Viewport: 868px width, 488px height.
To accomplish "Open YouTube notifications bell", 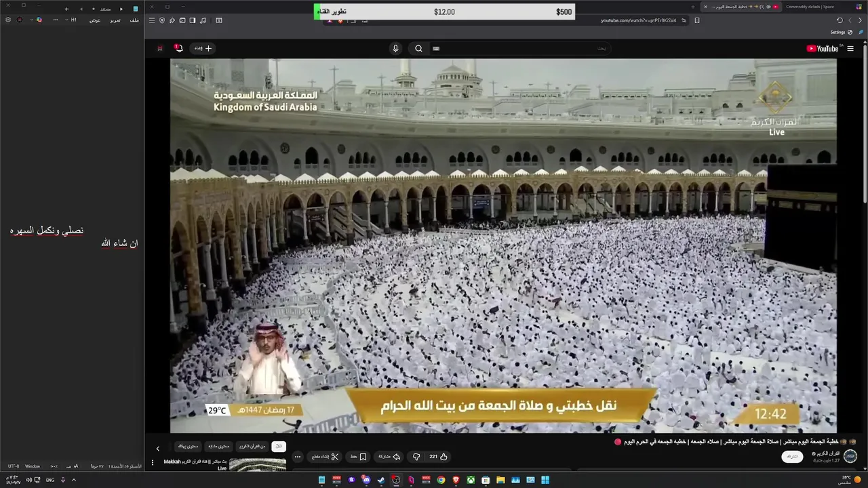I will [179, 48].
